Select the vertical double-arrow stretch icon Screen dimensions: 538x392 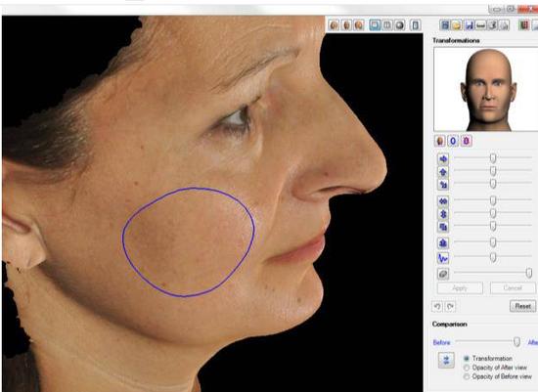pyautogui.click(x=443, y=214)
